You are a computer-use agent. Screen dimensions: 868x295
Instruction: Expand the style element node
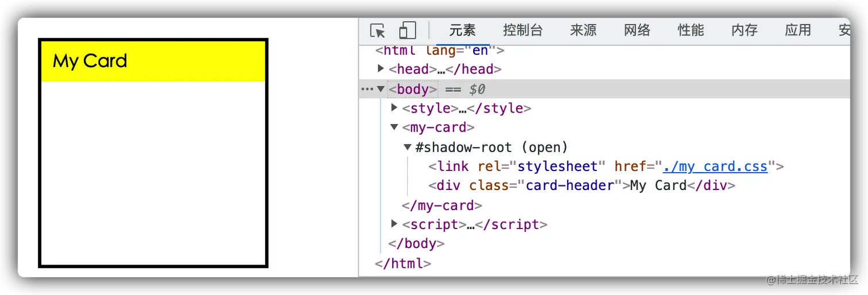tap(394, 108)
